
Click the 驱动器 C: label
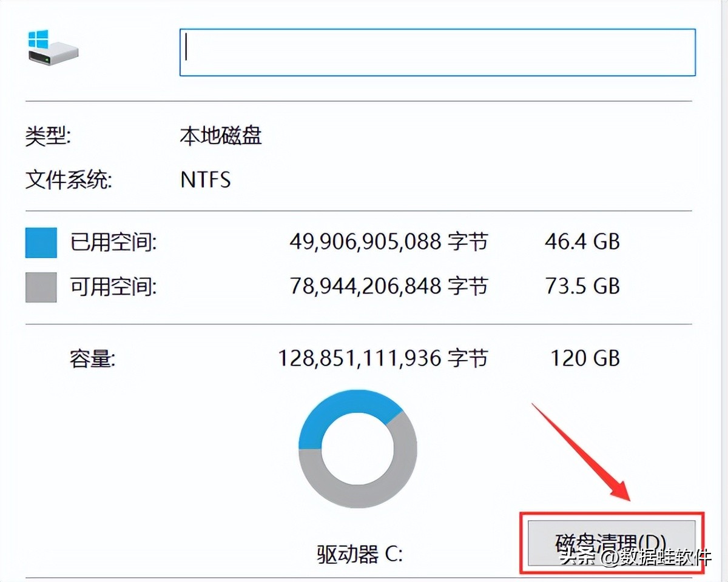click(360, 554)
